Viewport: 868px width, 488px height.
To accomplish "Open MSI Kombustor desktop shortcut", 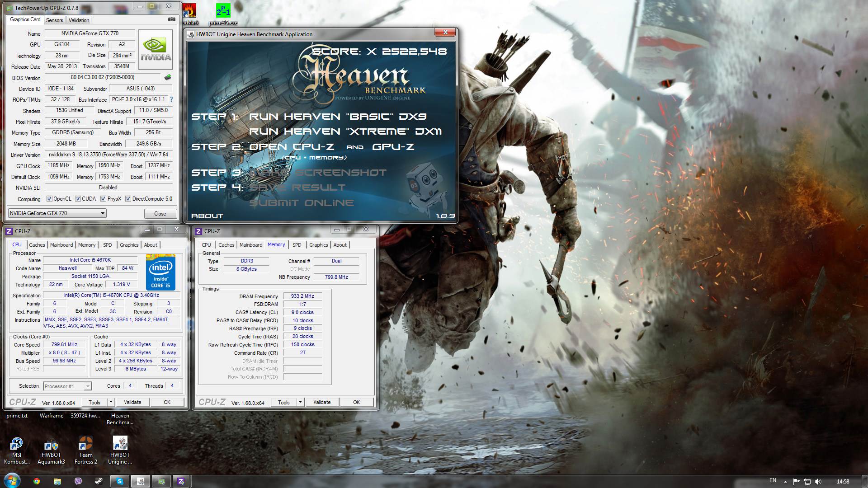I will [17, 450].
